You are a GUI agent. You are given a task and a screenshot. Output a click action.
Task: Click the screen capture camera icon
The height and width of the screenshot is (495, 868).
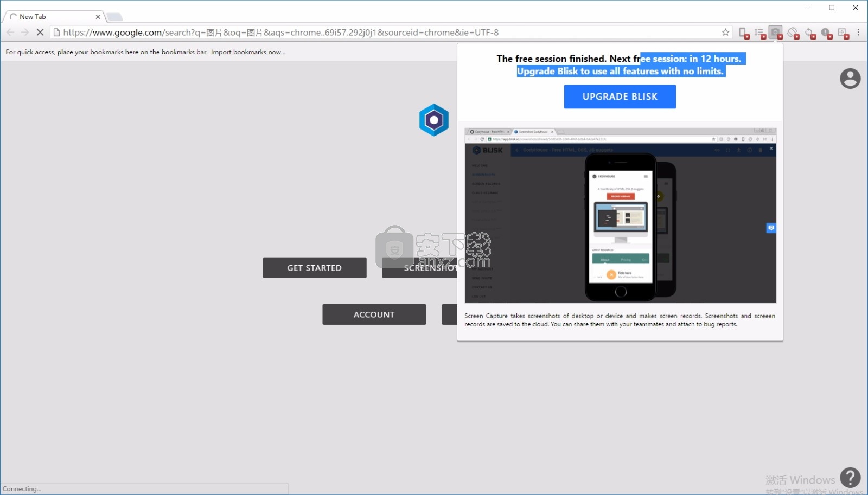click(x=776, y=33)
